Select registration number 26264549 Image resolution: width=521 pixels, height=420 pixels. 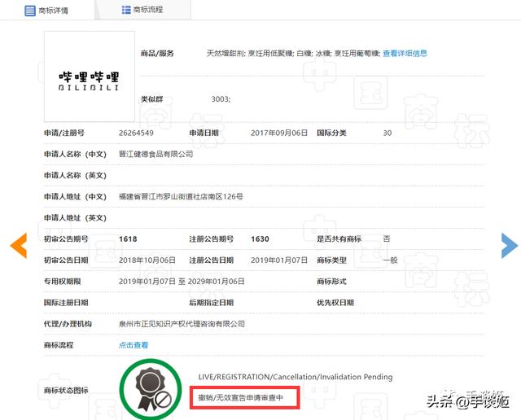pos(136,133)
